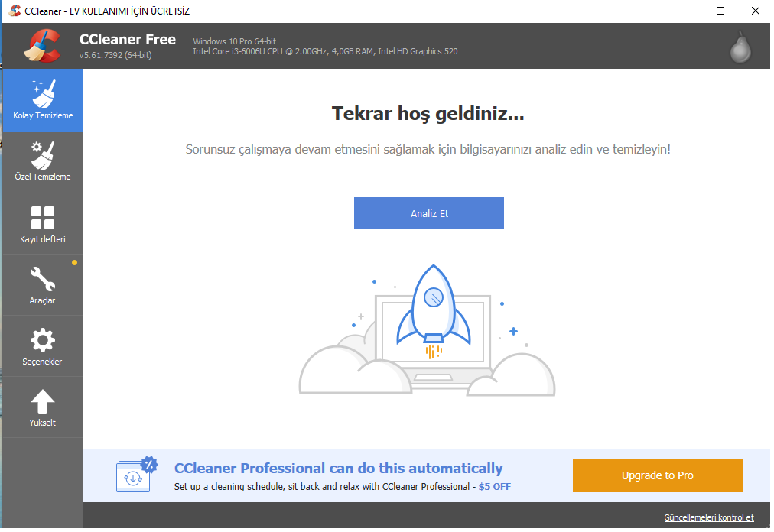774x532 pixels.
Task: Open the Özel Temizleme section
Action: pyautogui.click(x=43, y=162)
